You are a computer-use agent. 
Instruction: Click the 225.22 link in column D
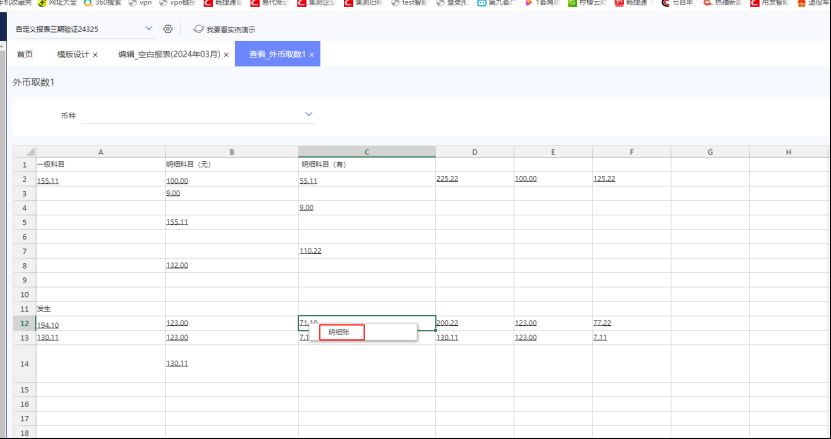[447, 178]
